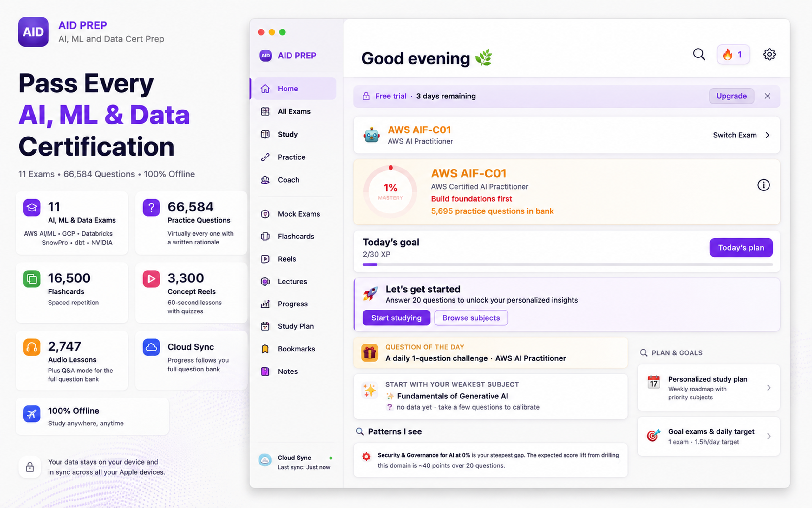Expand the Goal exams & daily target chevron
This screenshot has height=508, width=812.
coord(769,436)
